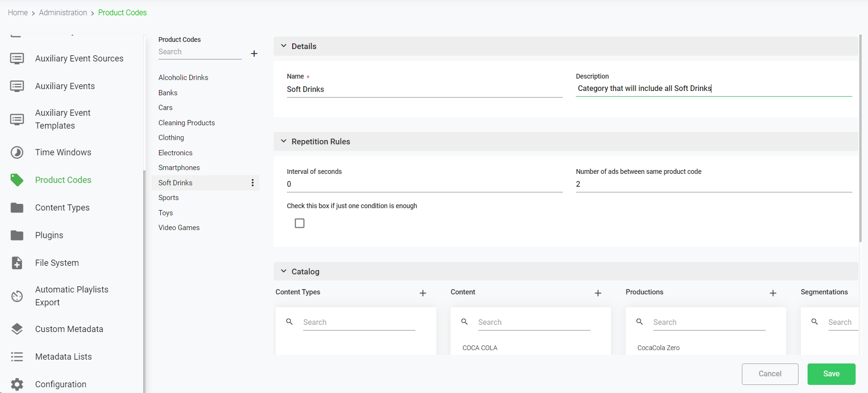This screenshot has height=393, width=868.
Task: Click the plus icon beside Content
Action: point(598,293)
